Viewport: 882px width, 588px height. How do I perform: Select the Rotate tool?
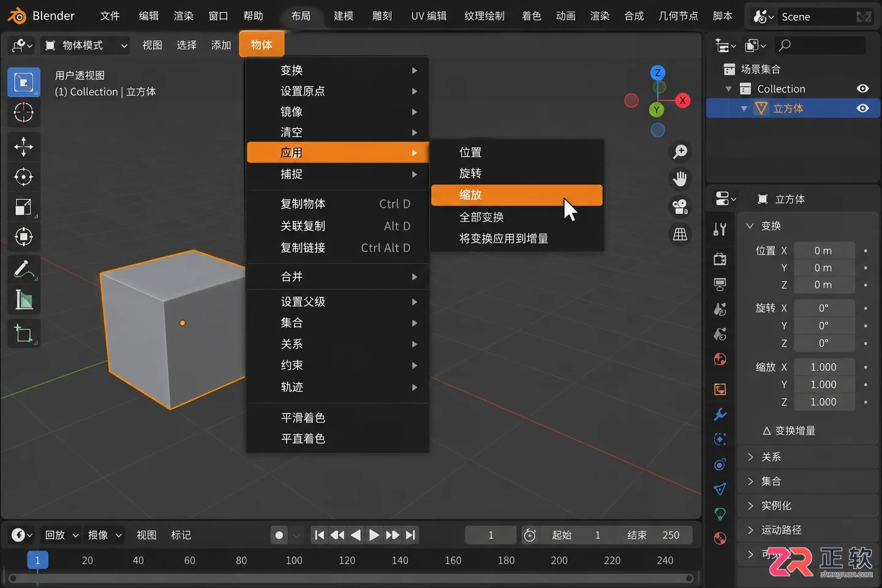coord(24,177)
